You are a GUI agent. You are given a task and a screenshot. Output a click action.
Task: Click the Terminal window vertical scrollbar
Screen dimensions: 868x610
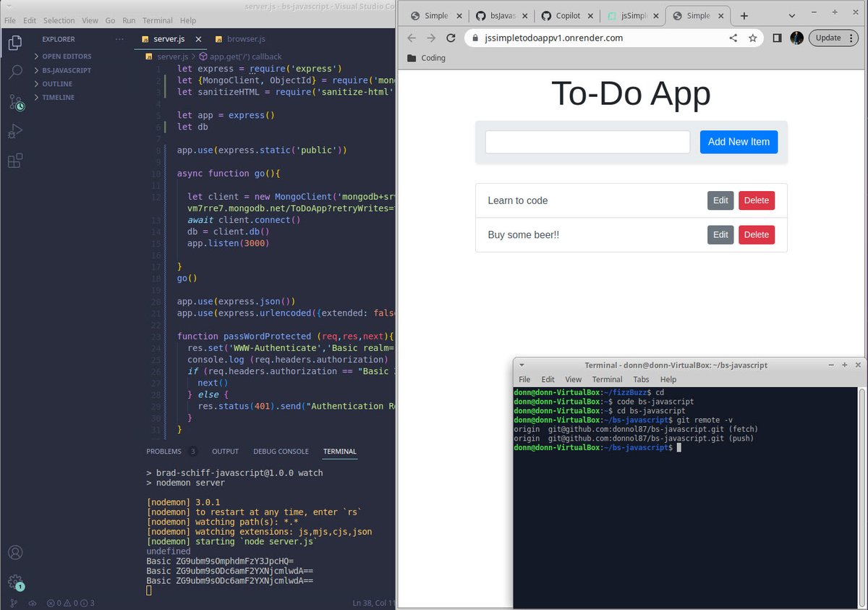(x=861, y=497)
